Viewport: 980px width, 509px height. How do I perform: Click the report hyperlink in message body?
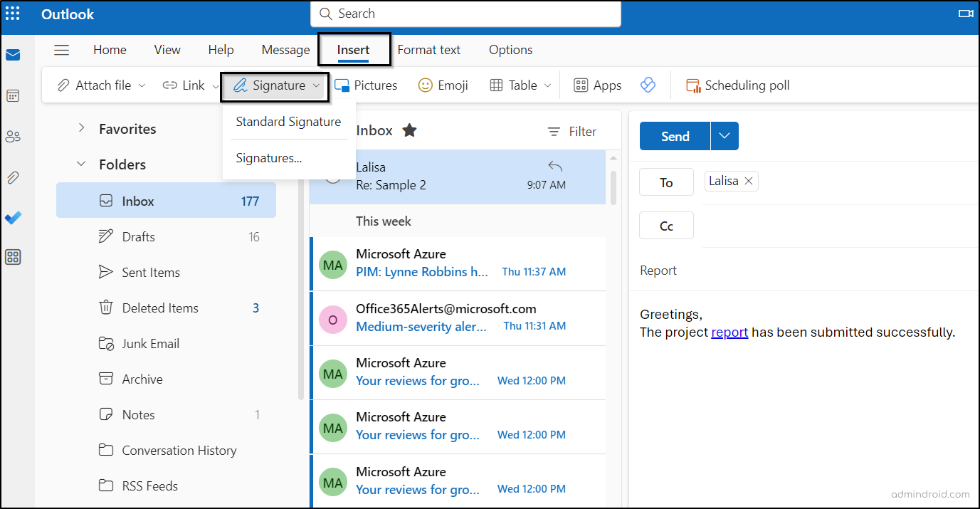tap(729, 332)
